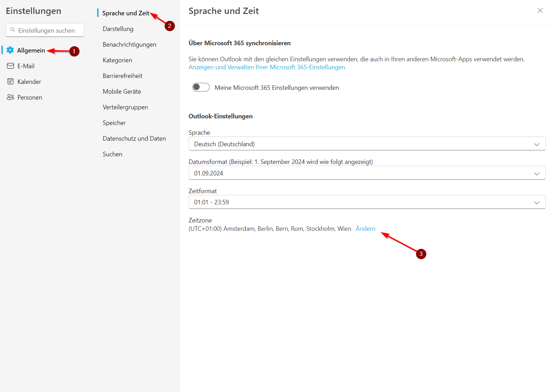The image size is (554, 392).
Task: Click the E-Mail envelope icon
Action: 10,66
